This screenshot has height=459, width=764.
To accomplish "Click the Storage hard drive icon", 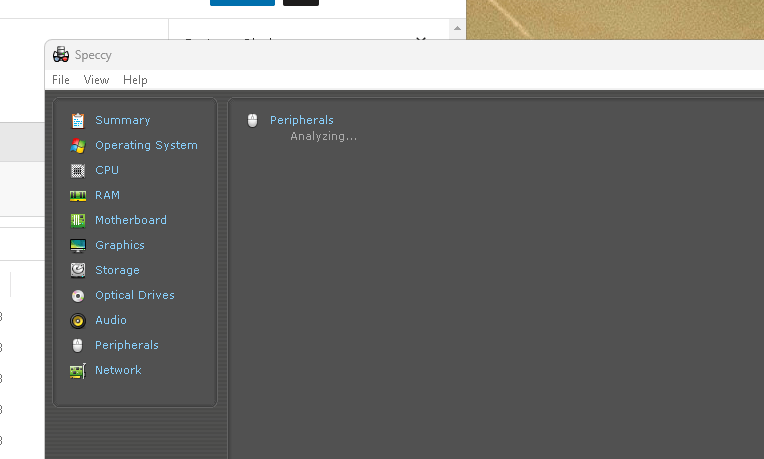I will (78, 270).
